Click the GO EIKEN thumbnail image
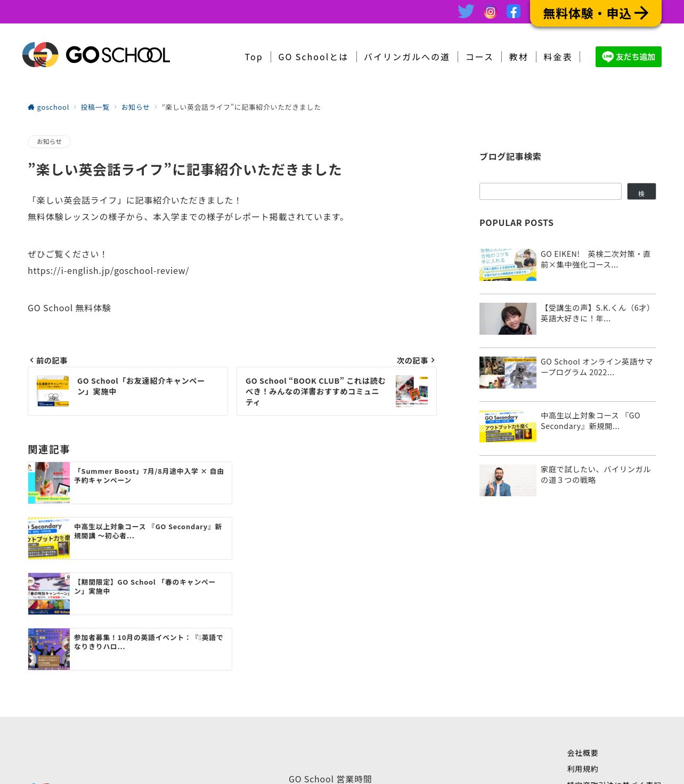This screenshot has width=684, height=784. (508, 265)
